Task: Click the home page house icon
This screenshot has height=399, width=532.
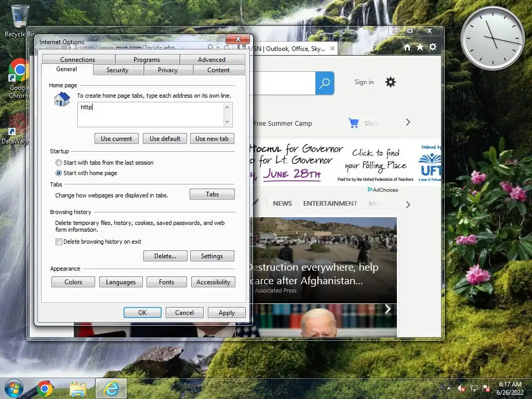Action: point(62,99)
